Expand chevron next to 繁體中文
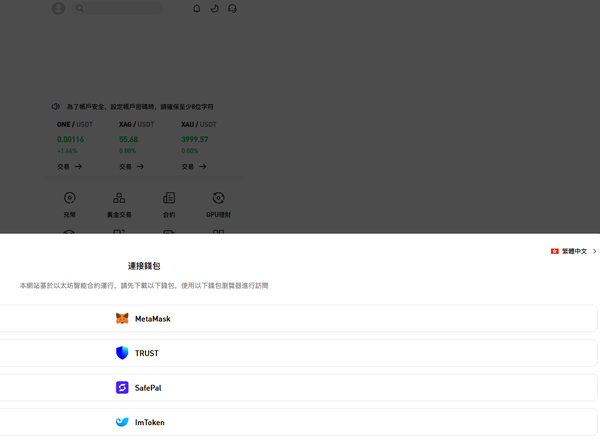This screenshot has height=441, width=600. click(595, 251)
